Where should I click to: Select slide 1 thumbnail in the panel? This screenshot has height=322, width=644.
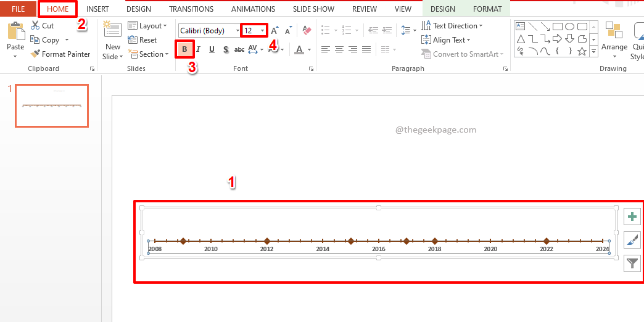coord(52,106)
